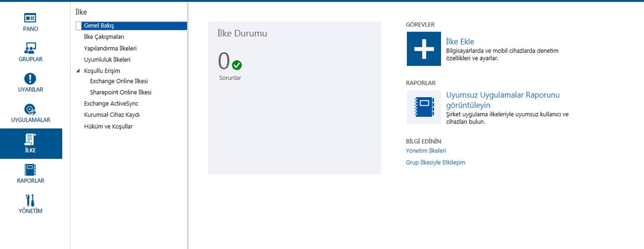The height and width of the screenshot is (249, 644).
Task: Open Exchange Online İlkesi
Action: click(119, 81)
